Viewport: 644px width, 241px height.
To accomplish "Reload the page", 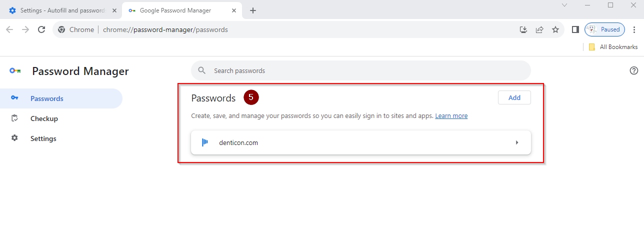I will 41,29.
